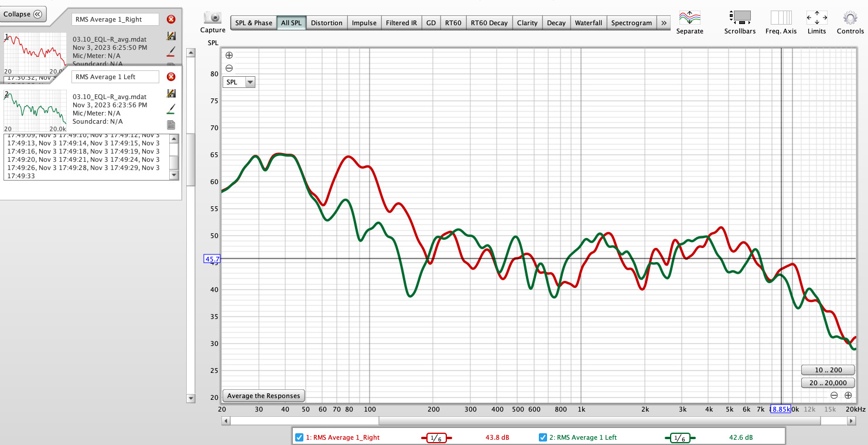Viewport: 868px width, 445px height.
Task: Click the 42.6 dB Left trace value
Action: (x=740, y=437)
